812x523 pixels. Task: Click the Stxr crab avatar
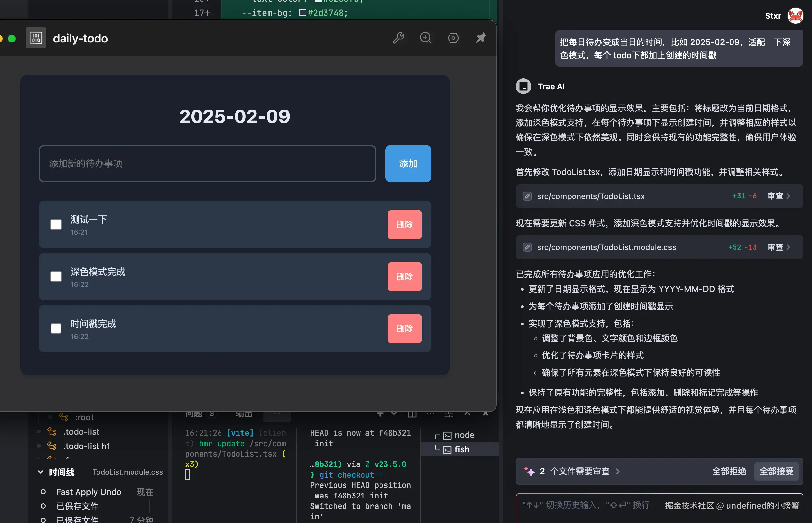coord(795,16)
